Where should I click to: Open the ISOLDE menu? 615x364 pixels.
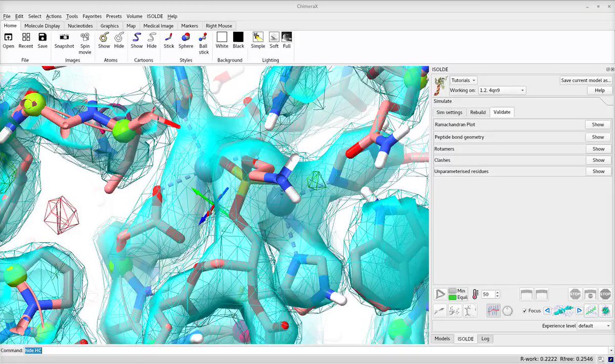pos(155,16)
